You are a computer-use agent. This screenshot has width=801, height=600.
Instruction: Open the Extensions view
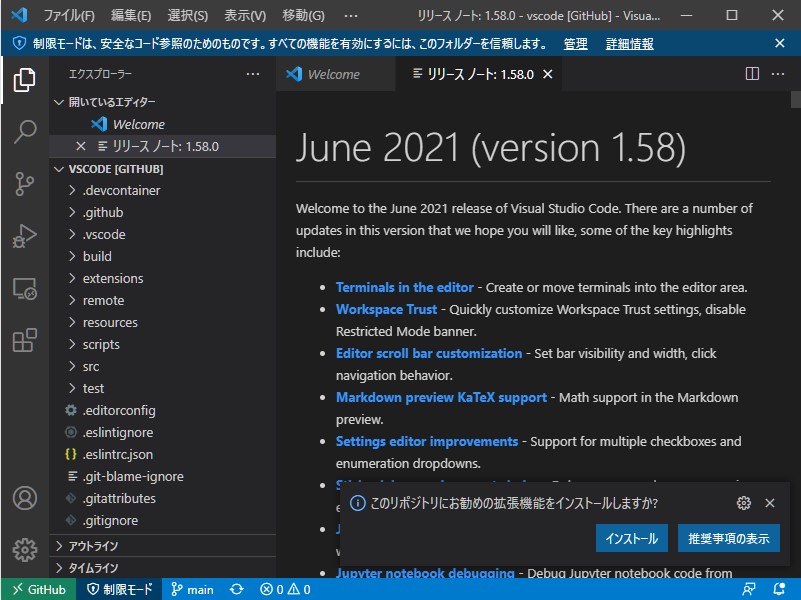pyautogui.click(x=23, y=340)
